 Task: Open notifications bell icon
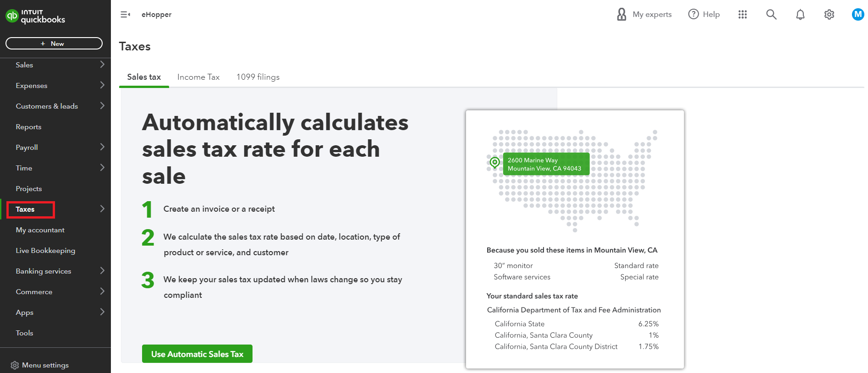point(800,15)
